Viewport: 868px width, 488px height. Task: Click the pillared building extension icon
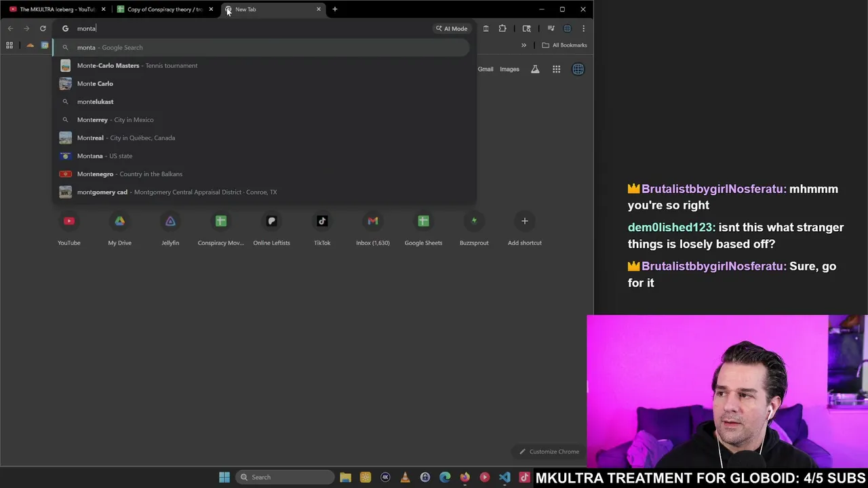(486, 28)
